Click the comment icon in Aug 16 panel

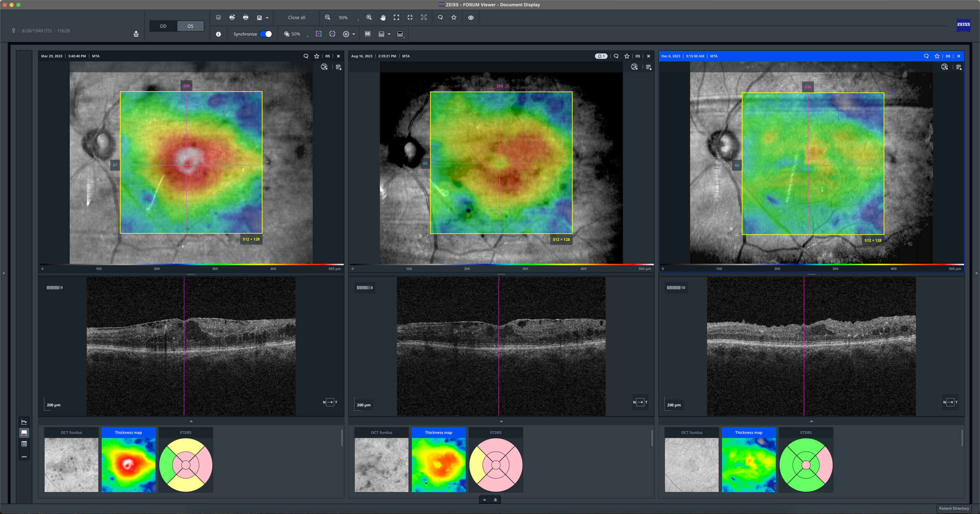(x=616, y=56)
